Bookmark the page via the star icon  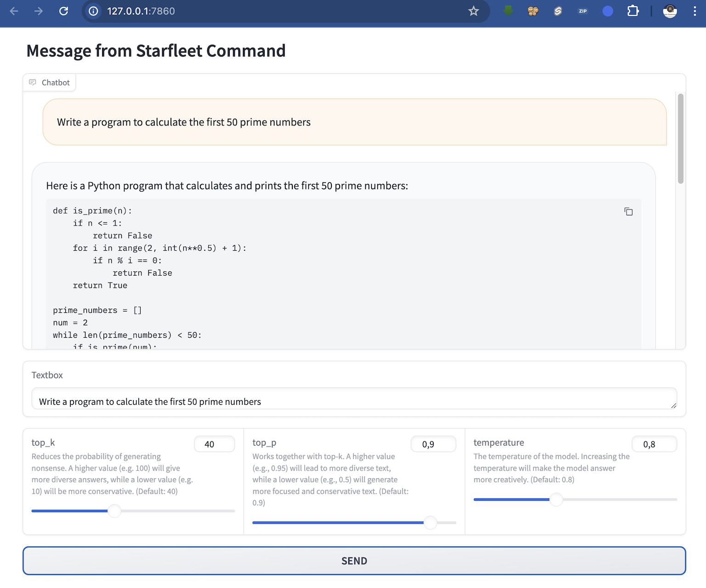473,11
